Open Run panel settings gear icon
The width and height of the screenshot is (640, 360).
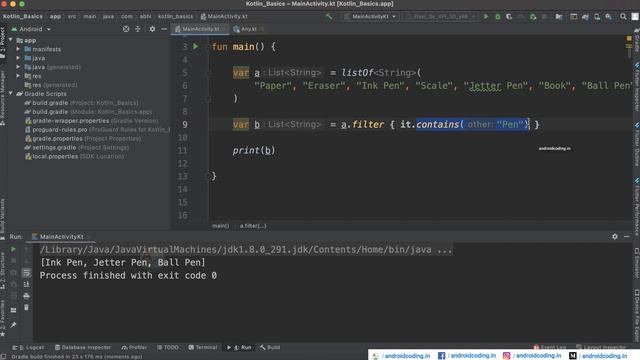tap(615, 236)
